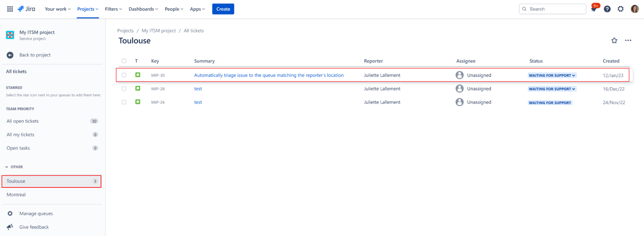
Task: Open the settings gear in top bar
Action: click(621, 9)
